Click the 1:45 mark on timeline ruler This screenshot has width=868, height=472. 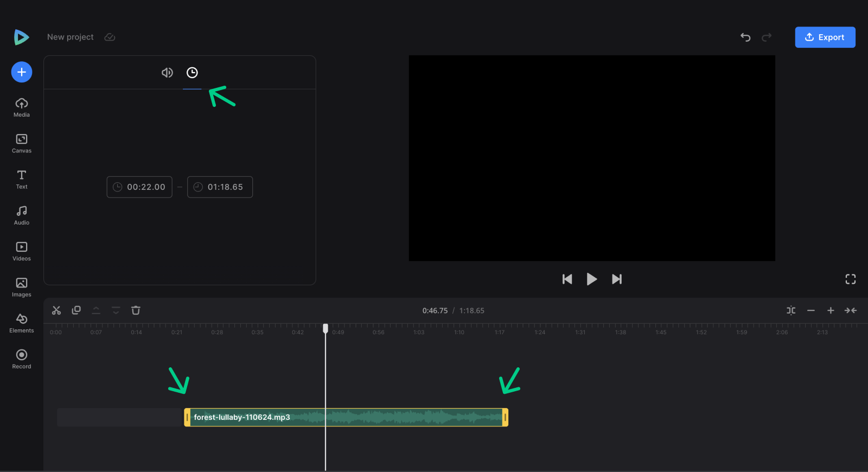[661, 332]
